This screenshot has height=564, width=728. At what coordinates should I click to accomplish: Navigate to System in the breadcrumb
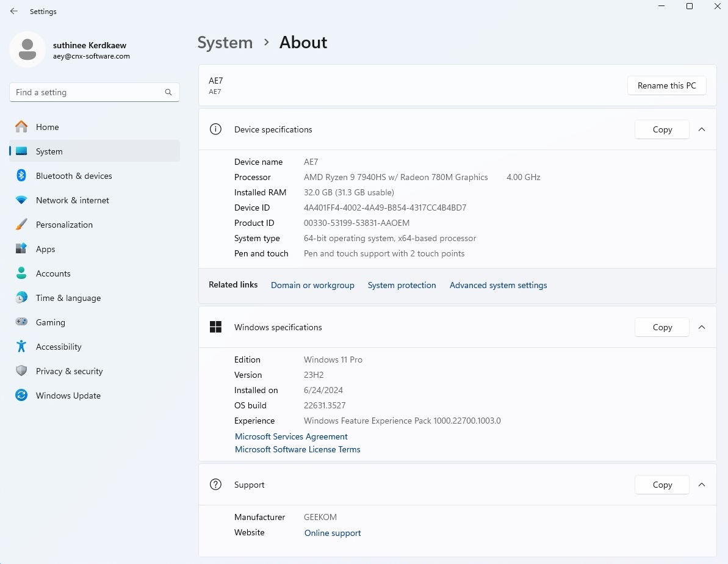(225, 43)
